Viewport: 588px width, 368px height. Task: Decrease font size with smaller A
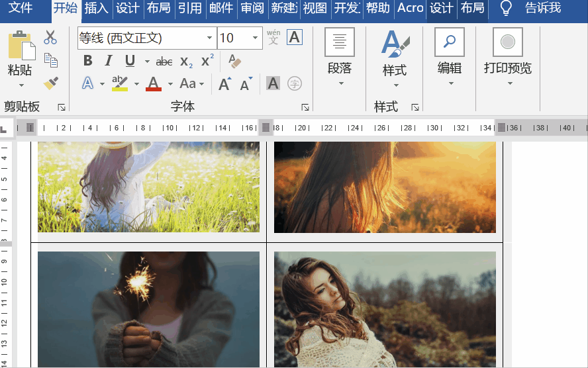[246, 84]
